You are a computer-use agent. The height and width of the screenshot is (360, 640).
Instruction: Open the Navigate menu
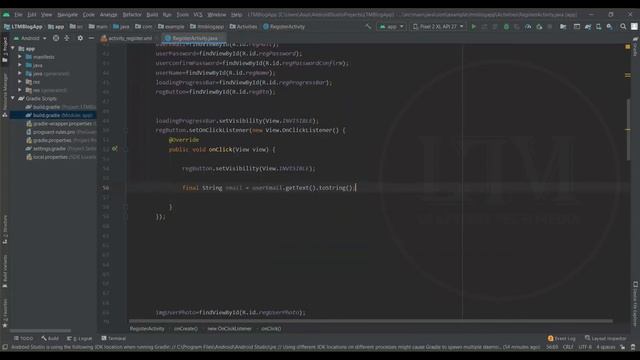67,15
